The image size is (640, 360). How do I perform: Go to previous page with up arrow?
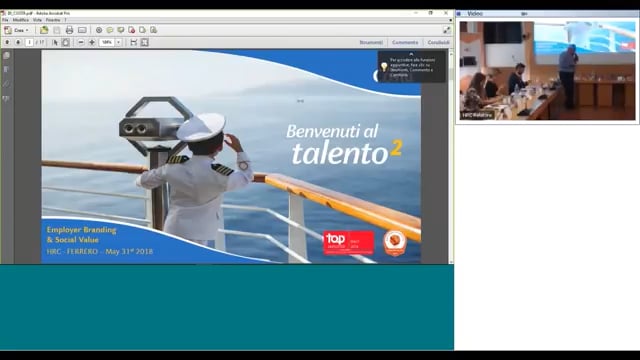point(7,42)
